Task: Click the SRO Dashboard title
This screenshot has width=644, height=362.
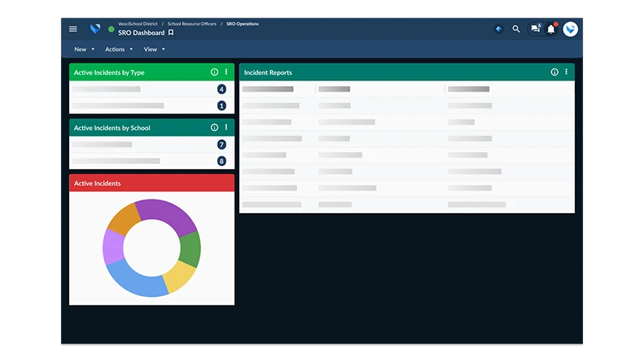Action: coord(142,33)
